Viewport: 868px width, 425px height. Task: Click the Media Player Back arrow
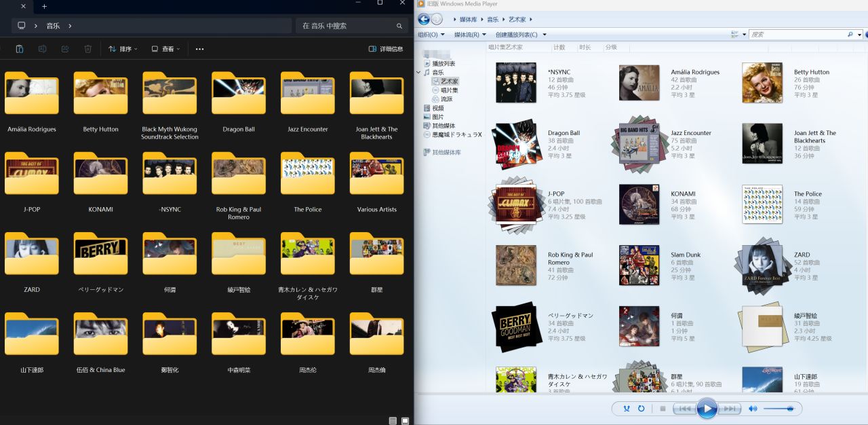coord(424,20)
